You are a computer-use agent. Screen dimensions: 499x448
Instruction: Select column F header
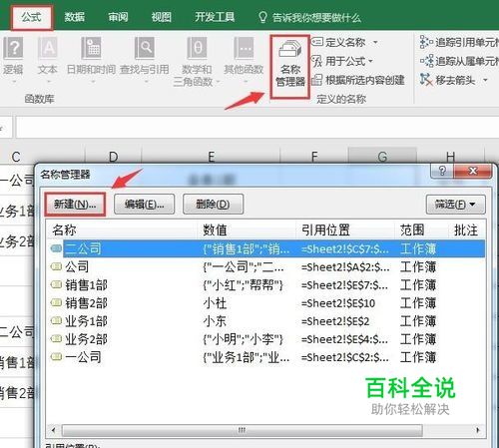point(314,157)
